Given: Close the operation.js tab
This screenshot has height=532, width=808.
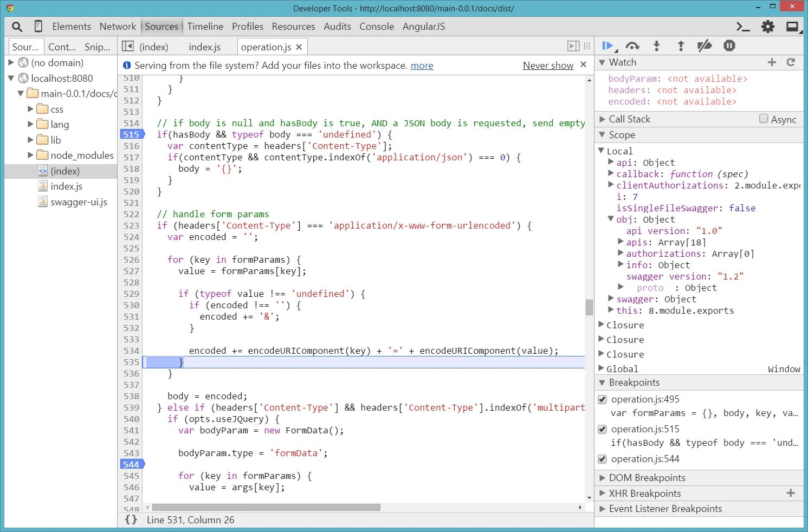Looking at the screenshot, I should [299, 47].
